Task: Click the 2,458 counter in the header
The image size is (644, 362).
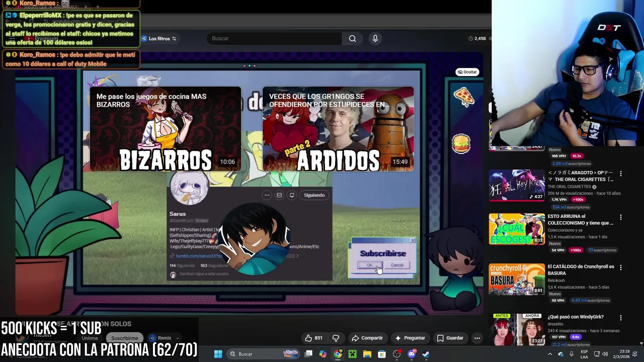Action: [477, 38]
